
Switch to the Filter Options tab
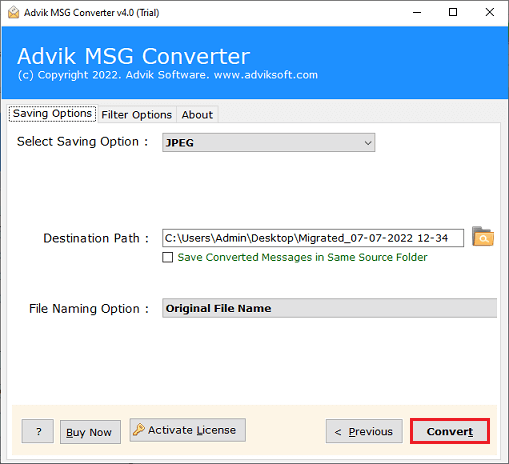tap(137, 115)
